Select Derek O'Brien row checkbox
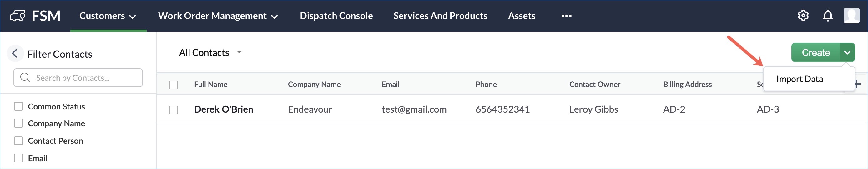This screenshot has height=169, width=868. [x=174, y=110]
